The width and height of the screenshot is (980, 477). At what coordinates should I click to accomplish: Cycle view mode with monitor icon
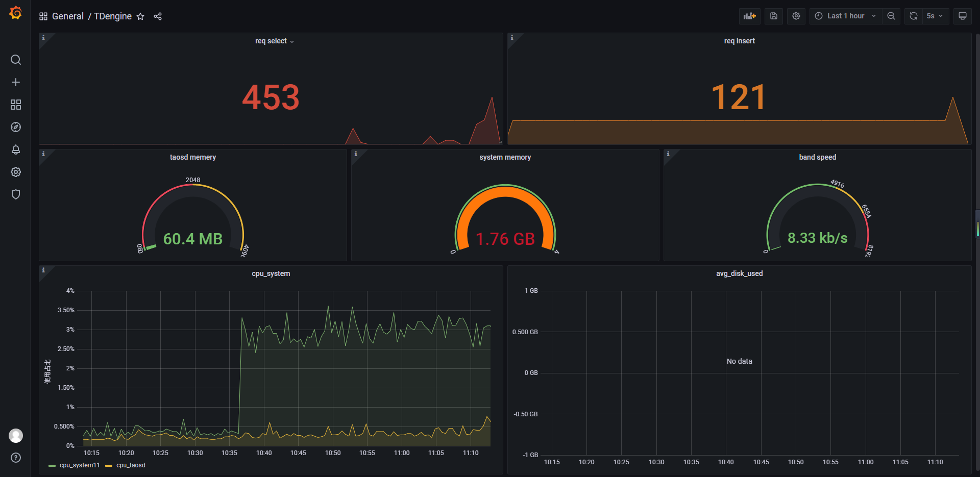[x=963, y=16]
